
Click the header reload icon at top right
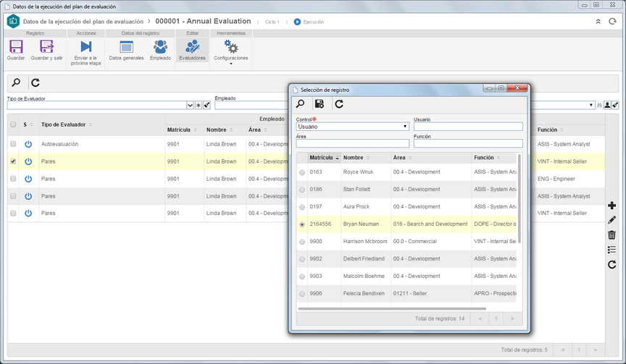(x=612, y=22)
